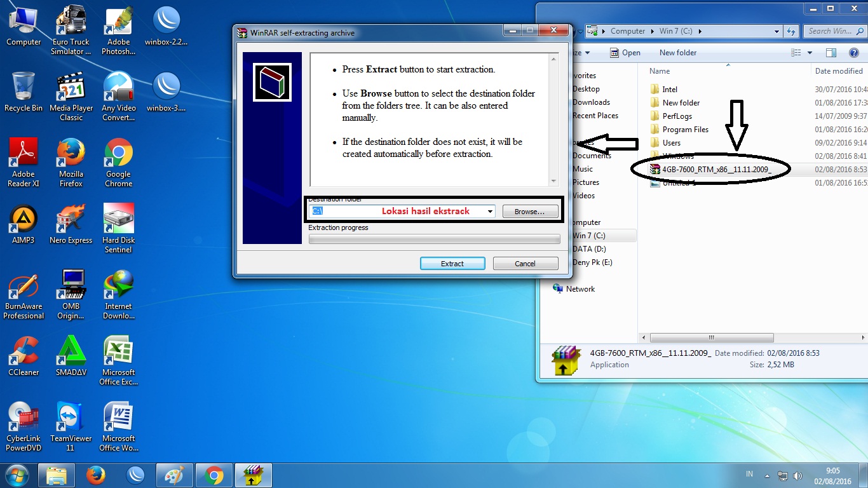Launch Media Player Classic shortcut
Image resolution: width=868 pixels, height=488 pixels.
click(71, 96)
